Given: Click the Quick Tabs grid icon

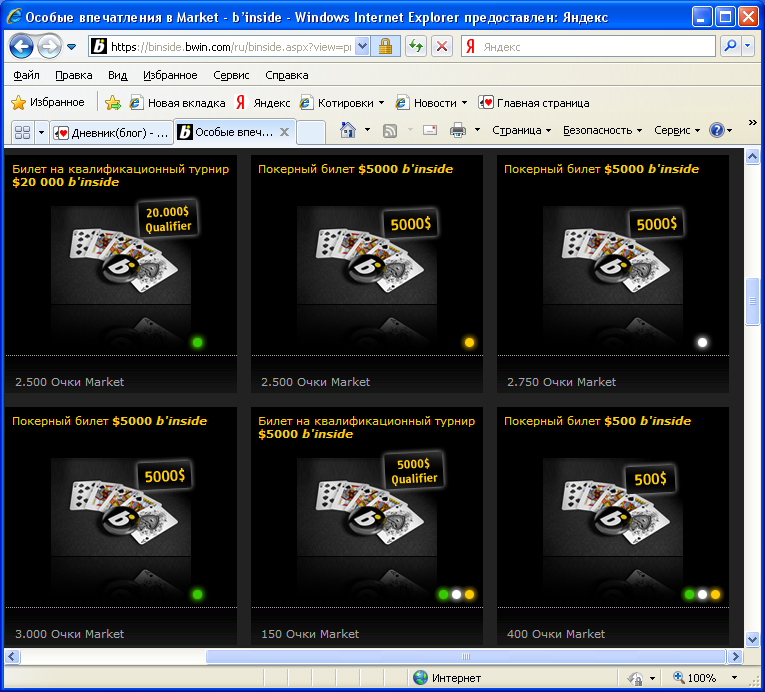Looking at the screenshot, I should tap(22, 132).
